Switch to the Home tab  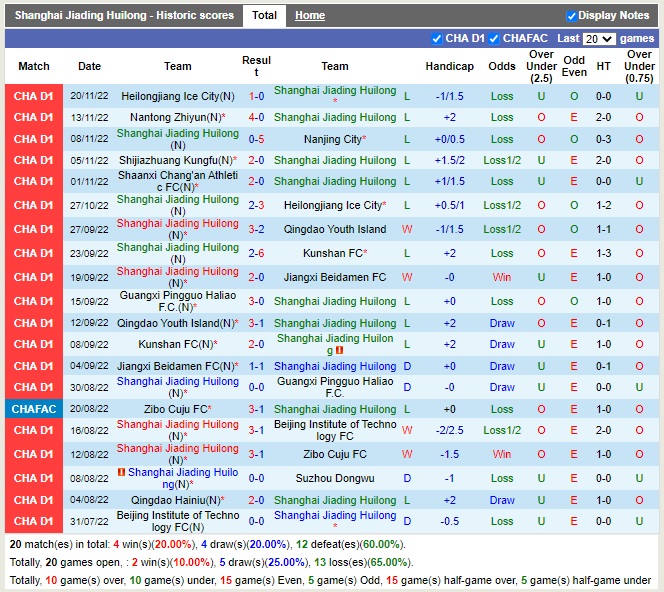pyautogui.click(x=310, y=16)
